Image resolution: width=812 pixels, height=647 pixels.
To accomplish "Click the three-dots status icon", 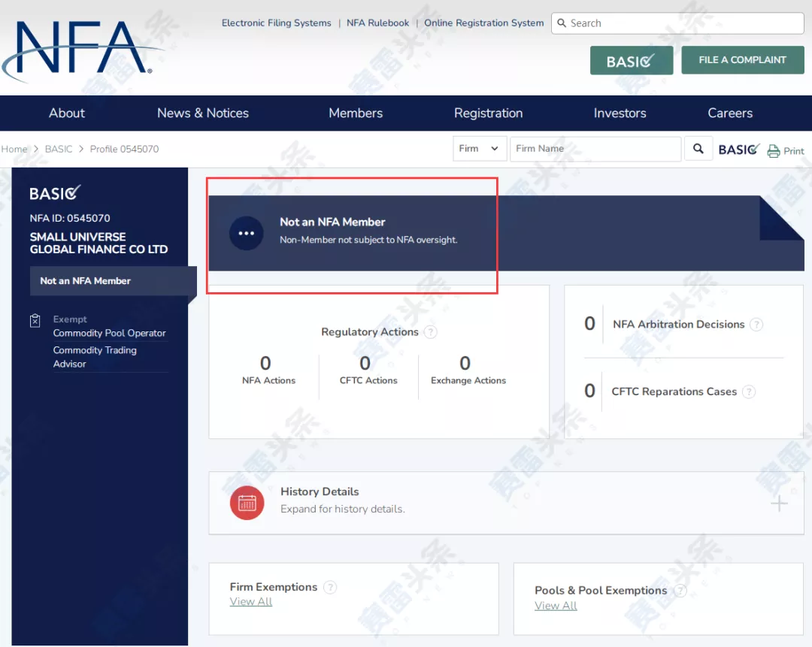I will coord(247,233).
